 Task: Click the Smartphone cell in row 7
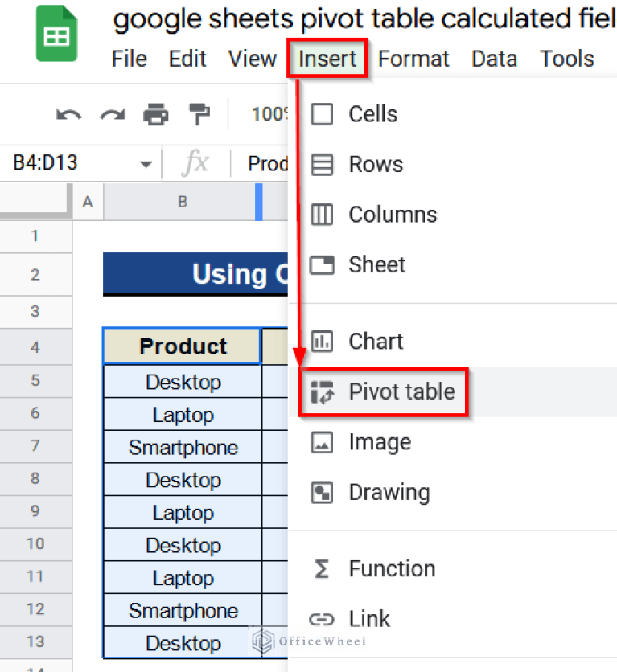(183, 447)
